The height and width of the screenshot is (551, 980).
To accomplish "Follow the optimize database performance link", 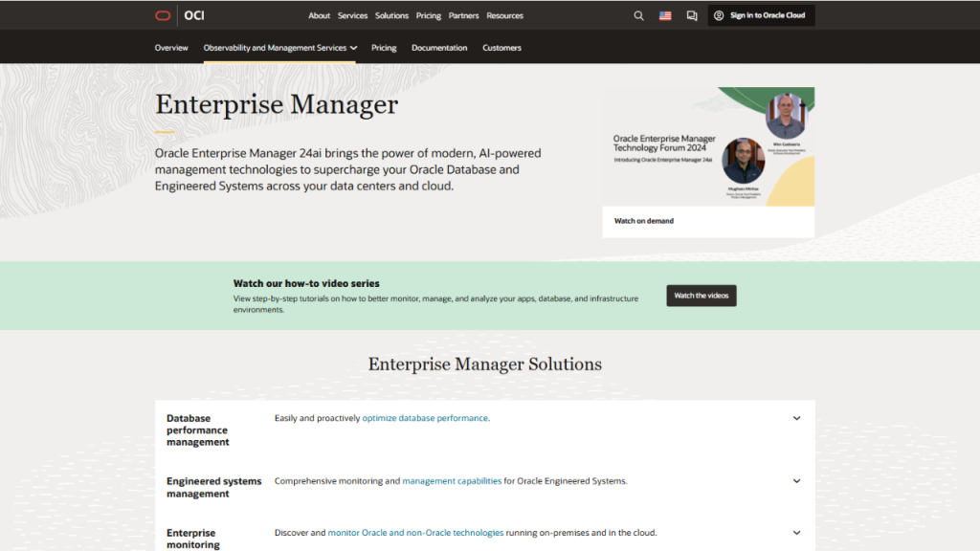I will tap(425, 418).
